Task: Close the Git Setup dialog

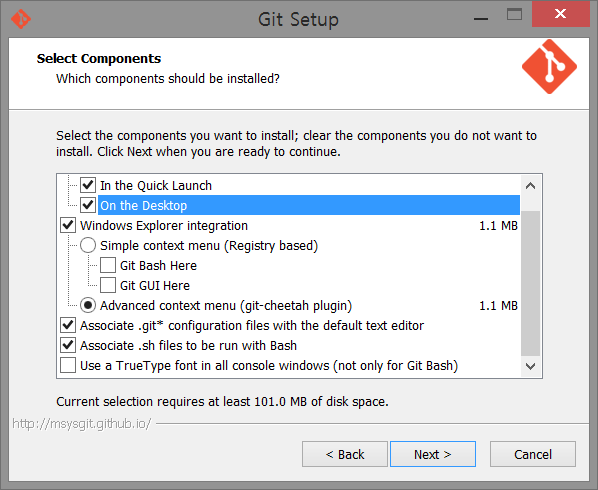Action: click(561, 14)
